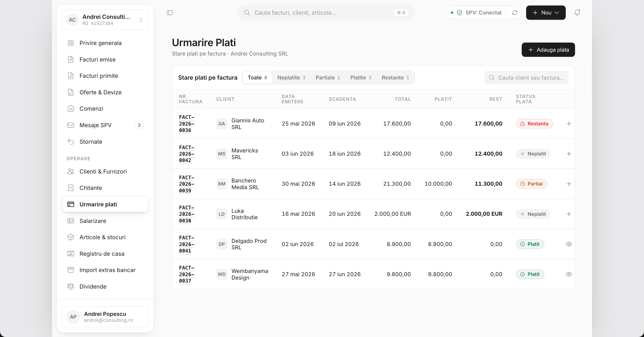
Task: Switch to the Partiale tab
Action: [x=328, y=78]
